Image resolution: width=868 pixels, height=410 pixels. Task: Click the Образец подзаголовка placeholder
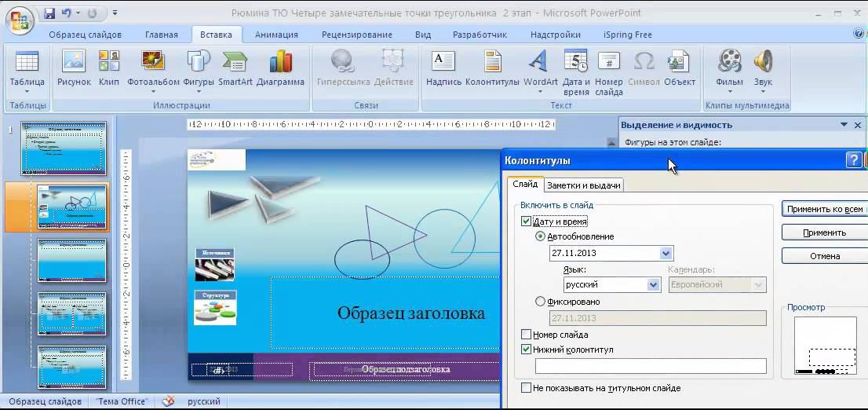click(406, 369)
